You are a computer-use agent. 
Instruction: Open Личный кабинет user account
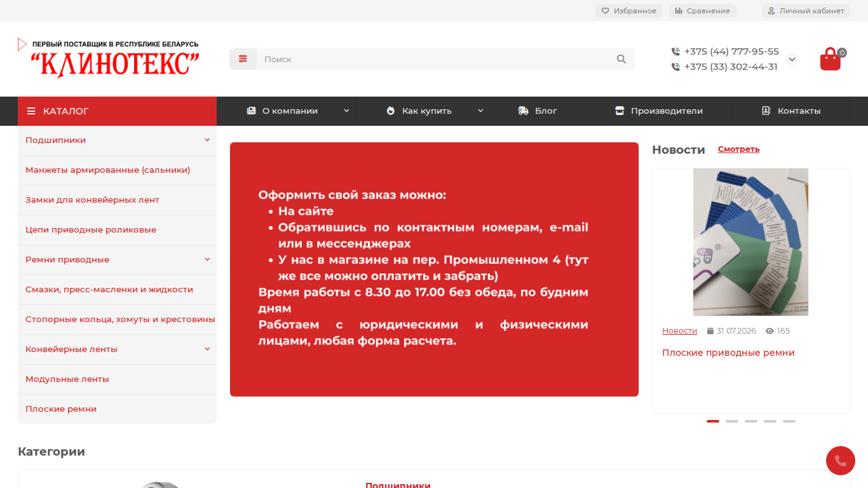point(806,11)
